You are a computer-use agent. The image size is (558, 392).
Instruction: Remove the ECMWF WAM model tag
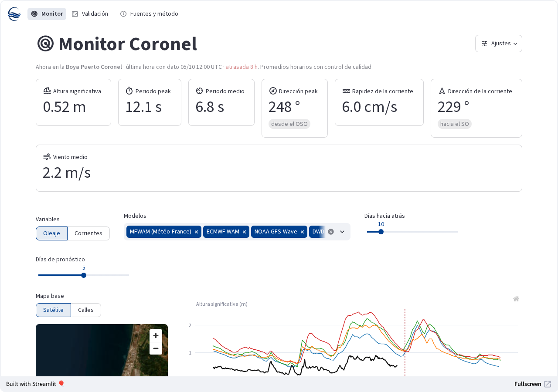coord(244,232)
